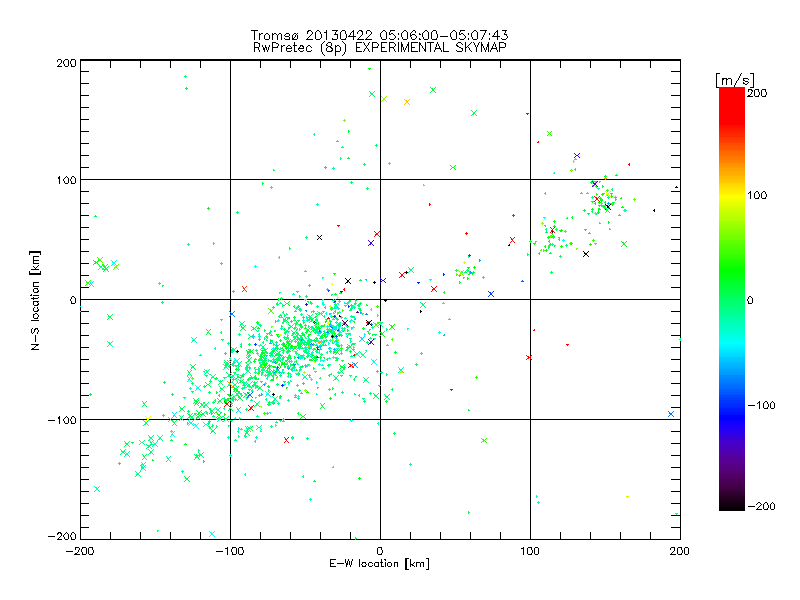The width and height of the screenshot is (800, 600).
Task: Click the lone orange X marker near plot top
Action: [x=407, y=102]
